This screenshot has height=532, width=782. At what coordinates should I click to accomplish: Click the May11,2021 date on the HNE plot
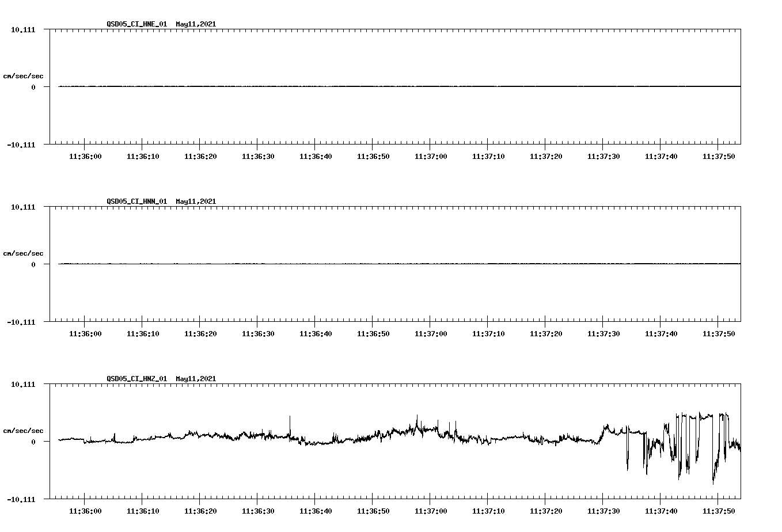pos(195,24)
